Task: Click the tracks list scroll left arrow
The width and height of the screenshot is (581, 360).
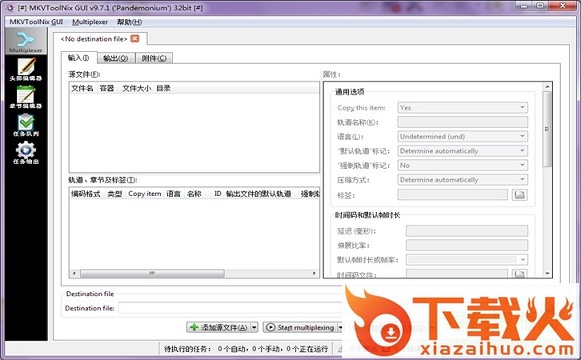Action: pos(74,273)
